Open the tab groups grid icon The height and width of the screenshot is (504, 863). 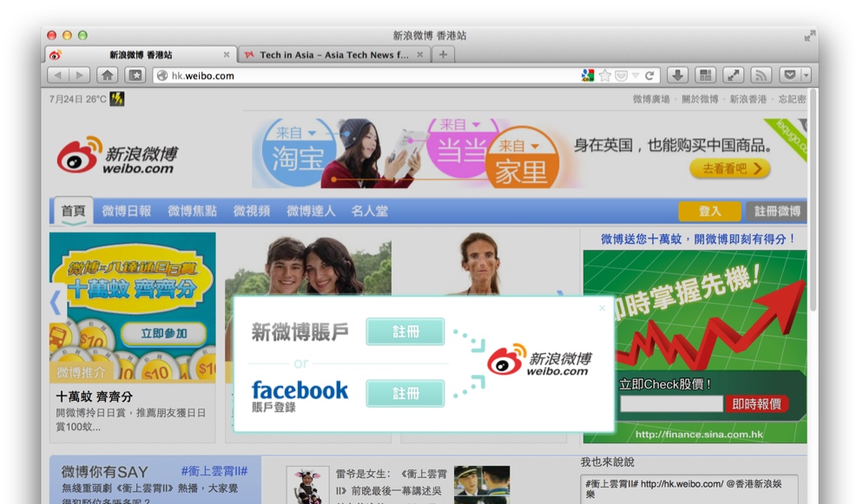[706, 75]
